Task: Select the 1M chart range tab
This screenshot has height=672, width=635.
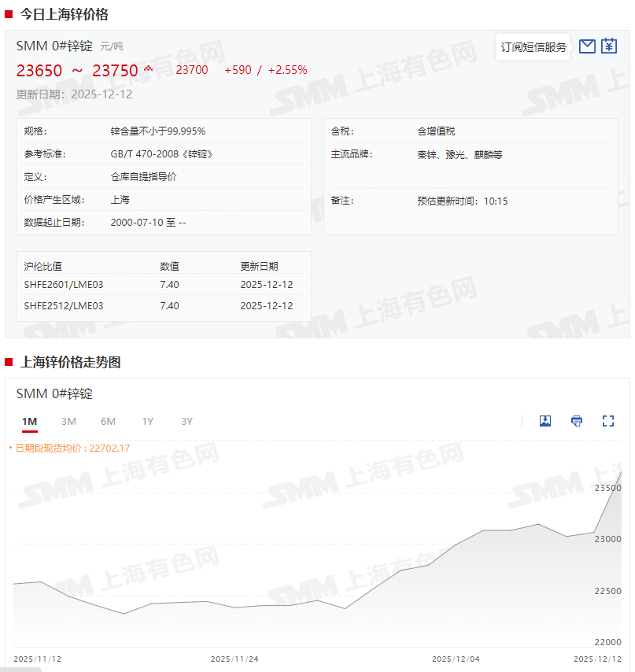Action: tap(30, 422)
